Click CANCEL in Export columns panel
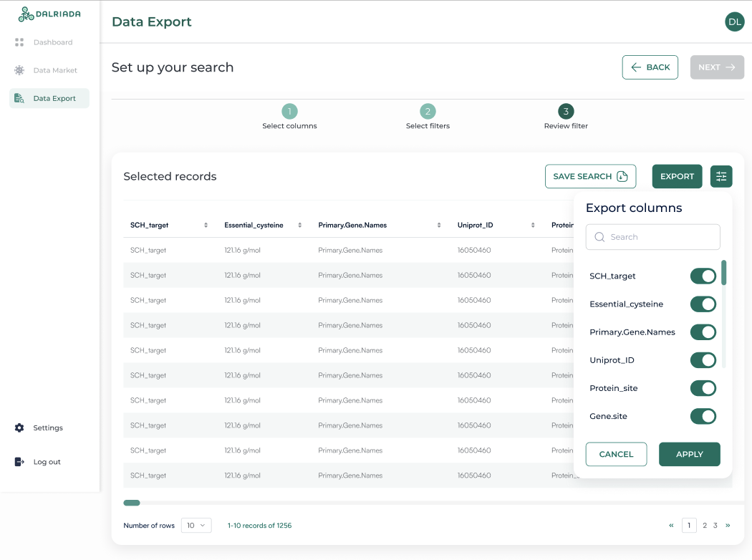The width and height of the screenshot is (752, 560). 616,454
